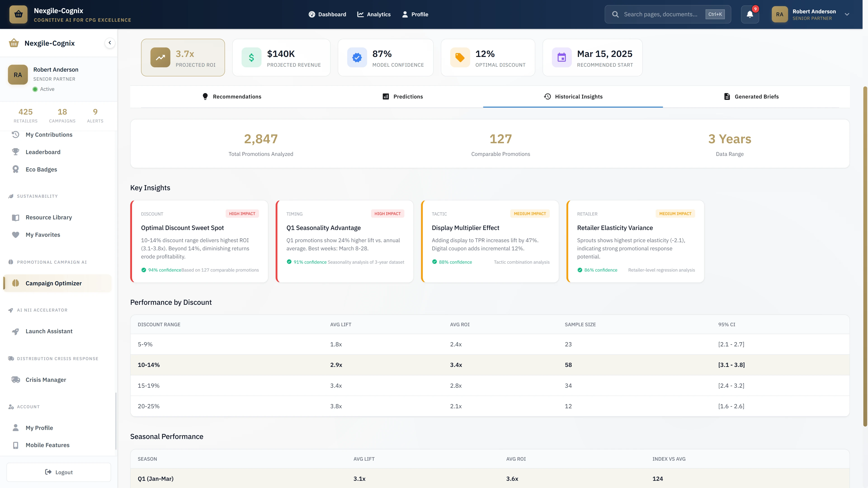The image size is (868, 488).
Task: Click the My Contributions history icon
Action: 16,134
